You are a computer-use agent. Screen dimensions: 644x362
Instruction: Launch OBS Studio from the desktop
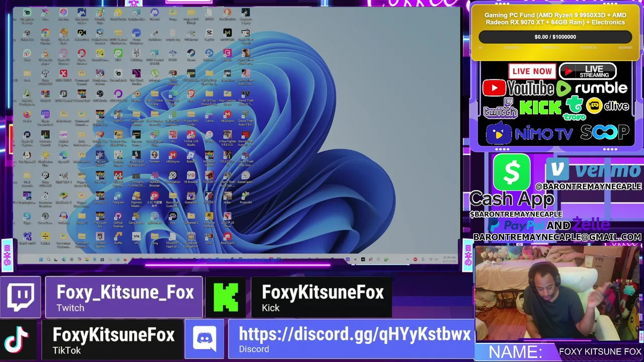pyautogui.click(x=100, y=94)
